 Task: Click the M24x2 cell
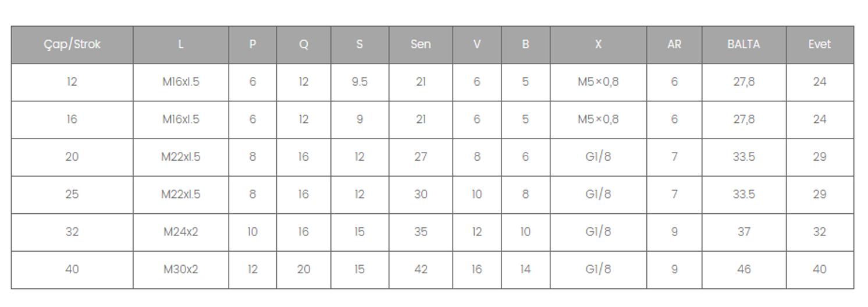pyautogui.click(x=180, y=232)
